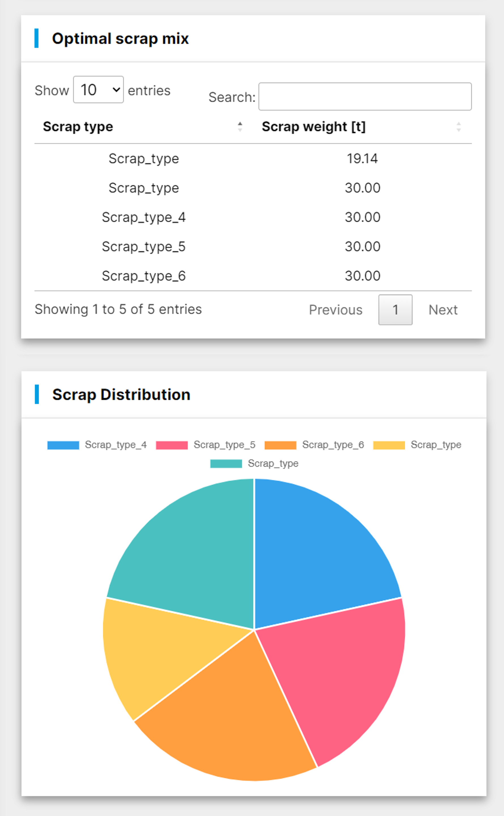Open the Show entries dropdown
Image resolution: width=504 pixels, height=816 pixels.
(98, 90)
